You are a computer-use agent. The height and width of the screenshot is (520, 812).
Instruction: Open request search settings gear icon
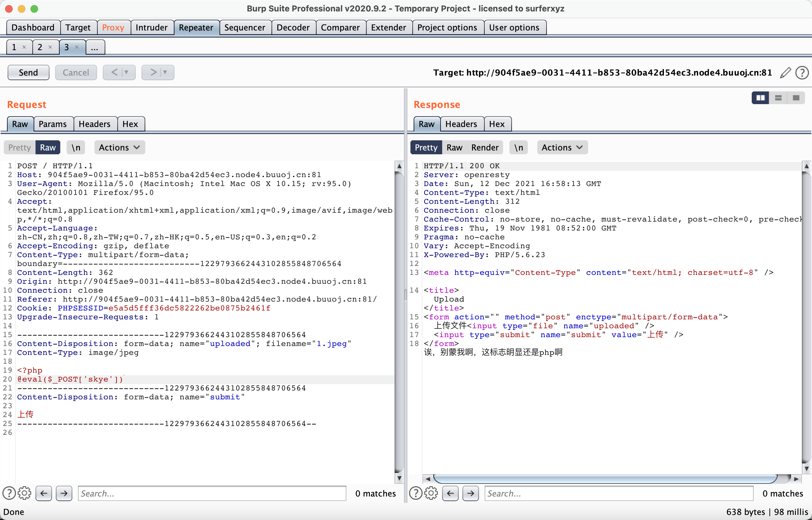click(24, 493)
